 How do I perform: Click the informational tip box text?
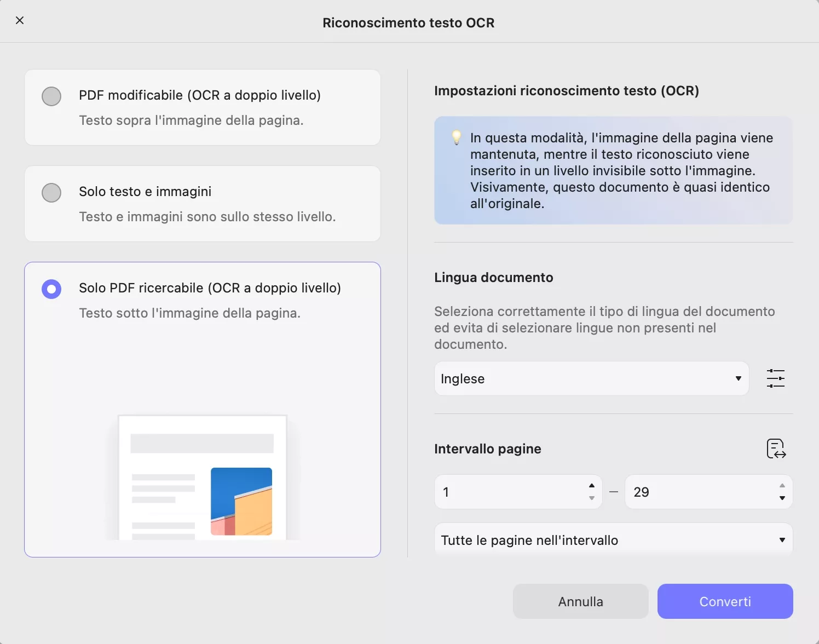click(613, 170)
